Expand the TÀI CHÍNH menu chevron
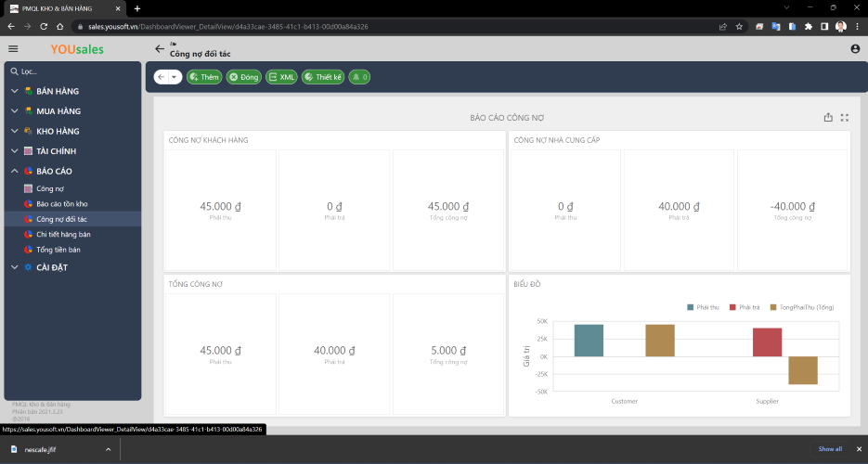Viewport: 868px width, 464px height. coord(15,151)
